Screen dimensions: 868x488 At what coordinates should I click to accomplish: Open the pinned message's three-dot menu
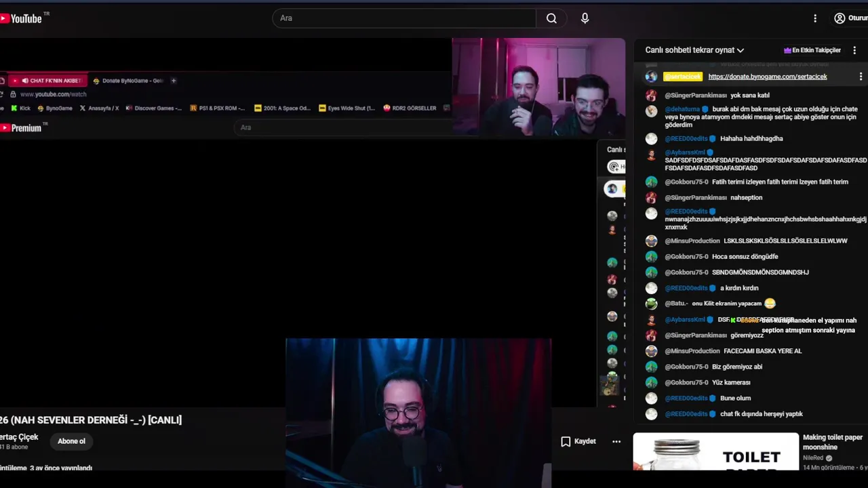[x=861, y=77]
